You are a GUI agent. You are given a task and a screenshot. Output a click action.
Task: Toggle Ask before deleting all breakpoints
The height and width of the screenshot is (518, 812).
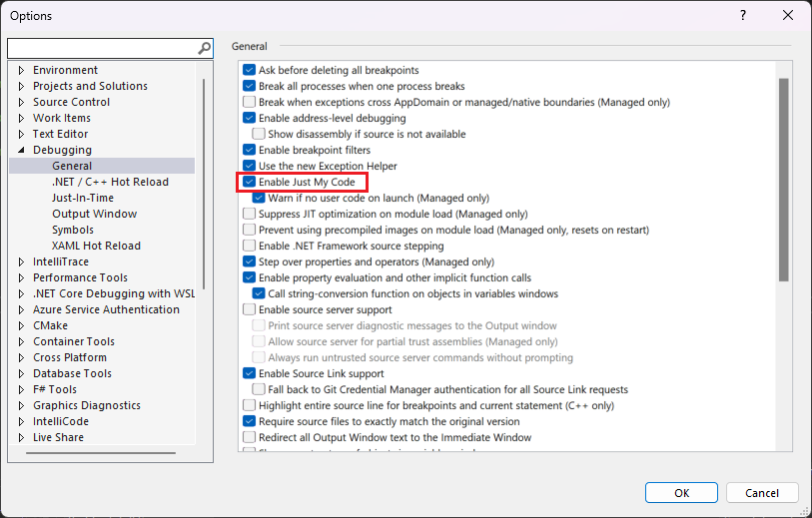pos(250,70)
